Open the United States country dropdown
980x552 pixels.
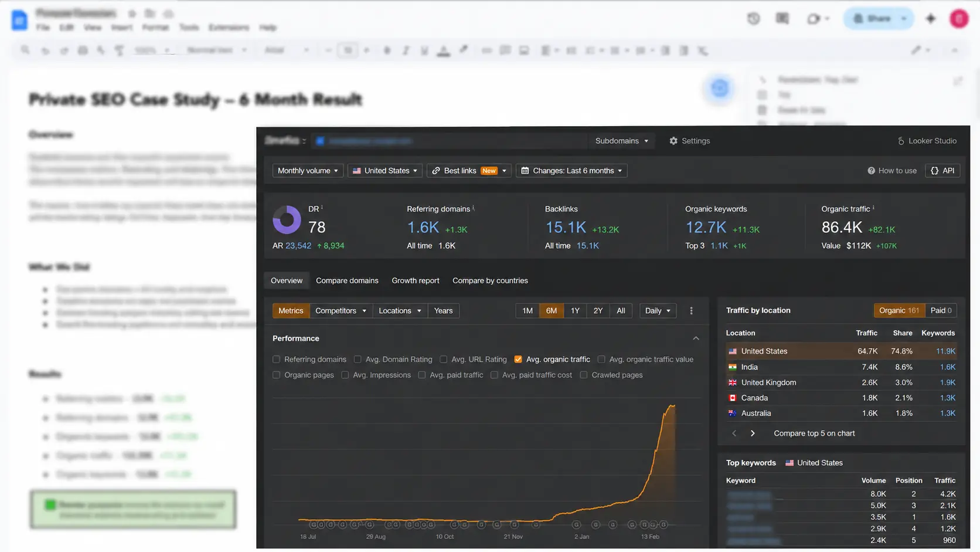pyautogui.click(x=385, y=171)
